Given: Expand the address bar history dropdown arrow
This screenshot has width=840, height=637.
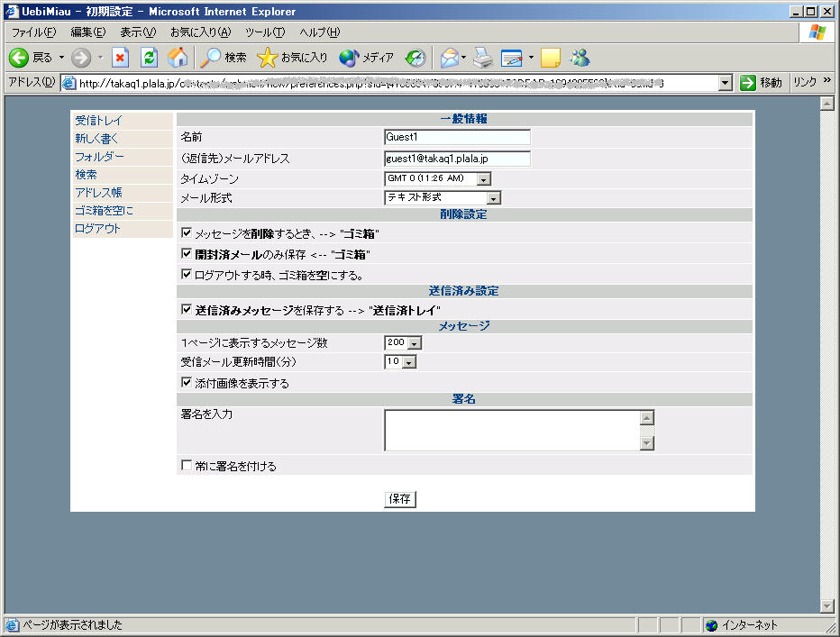Looking at the screenshot, I should pyautogui.click(x=725, y=83).
